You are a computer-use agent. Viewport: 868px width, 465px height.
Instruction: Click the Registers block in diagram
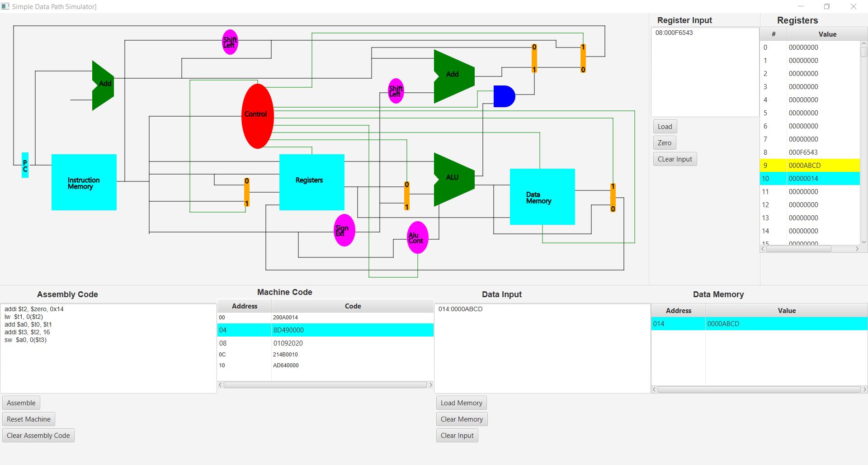coord(311,182)
